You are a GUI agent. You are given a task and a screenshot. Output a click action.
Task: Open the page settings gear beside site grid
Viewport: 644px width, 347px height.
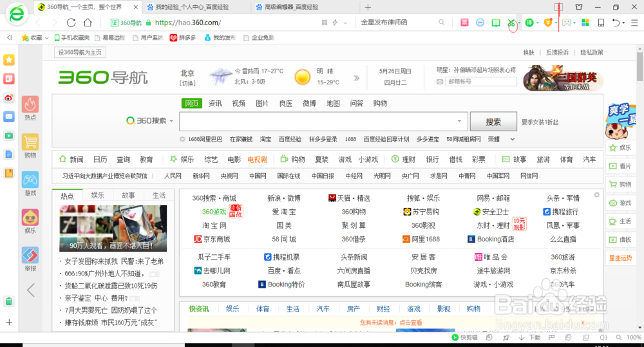coord(597,194)
